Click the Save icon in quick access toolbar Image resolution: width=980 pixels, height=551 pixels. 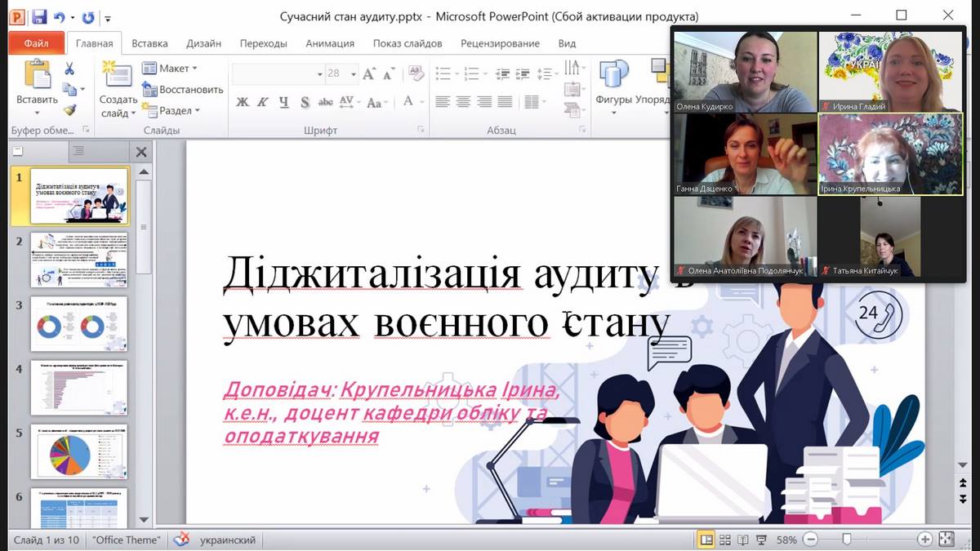pos(38,16)
